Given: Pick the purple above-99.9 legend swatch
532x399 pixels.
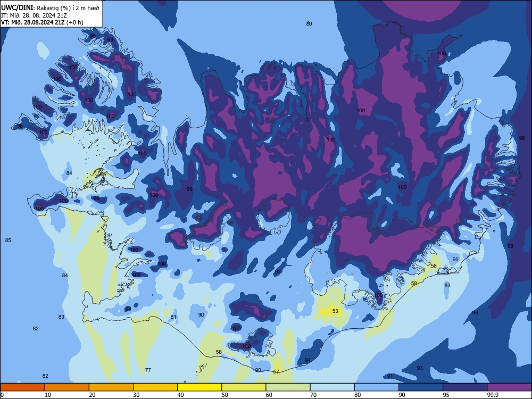Looking at the screenshot, I should [x=509, y=387].
